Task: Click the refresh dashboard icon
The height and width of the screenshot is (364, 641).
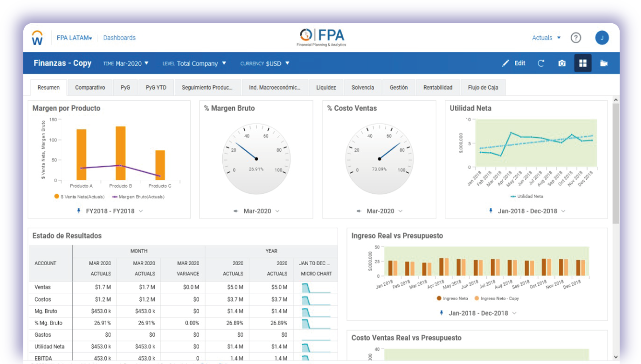Action: tap(541, 63)
